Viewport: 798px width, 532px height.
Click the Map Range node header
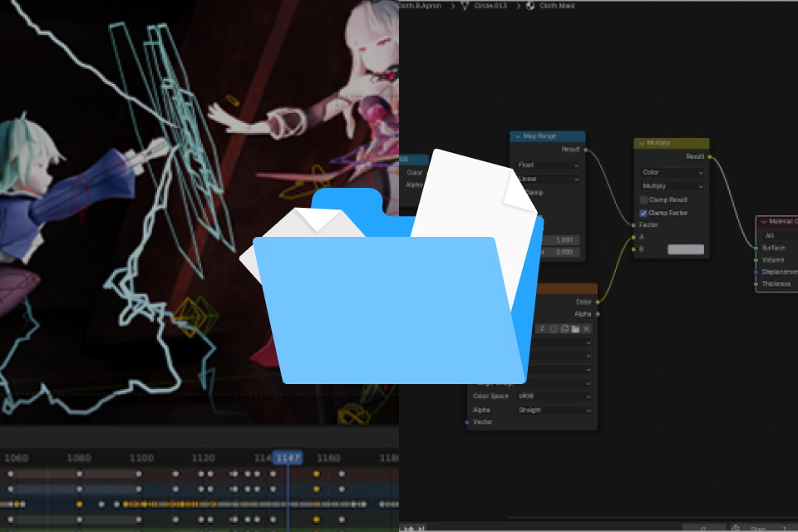click(548, 136)
